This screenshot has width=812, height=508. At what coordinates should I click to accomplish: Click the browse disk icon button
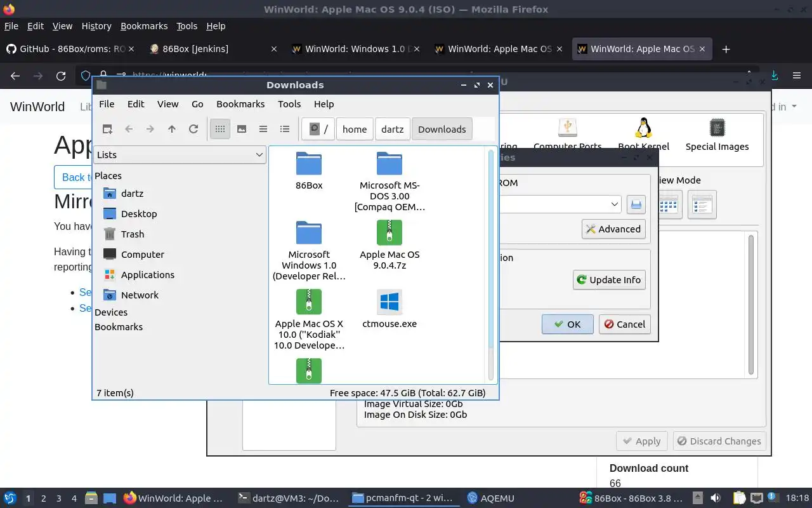coord(636,204)
